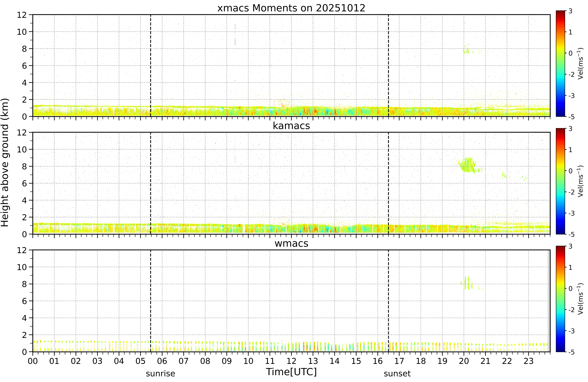Click the sunset dashed line in the kamacs panel

pyautogui.click(x=388, y=183)
